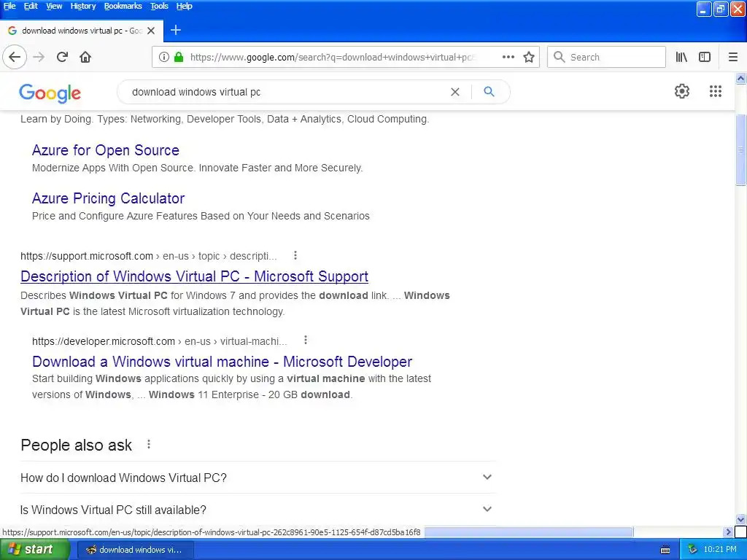Click inside the Google search query box
747x560 pixels.
pyautogui.click(x=286, y=92)
